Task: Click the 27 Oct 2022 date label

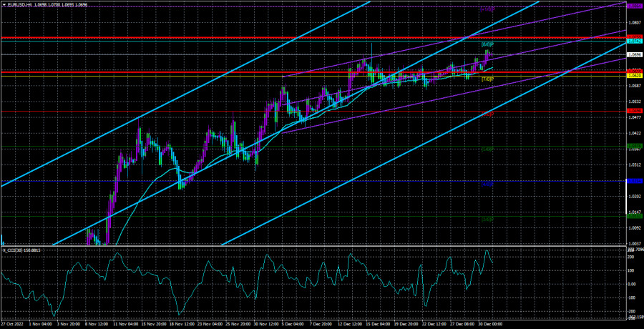Action: [11, 324]
